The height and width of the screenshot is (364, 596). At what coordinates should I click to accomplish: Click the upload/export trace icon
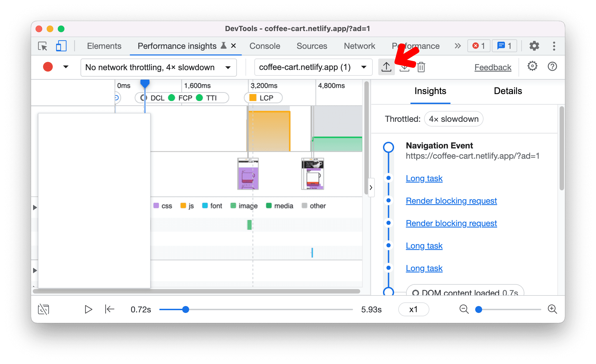click(386, 67)
